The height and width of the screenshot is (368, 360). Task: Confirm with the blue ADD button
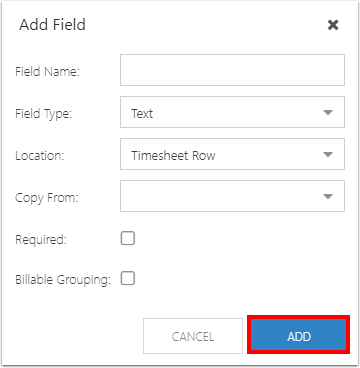[x=299, y=334]
